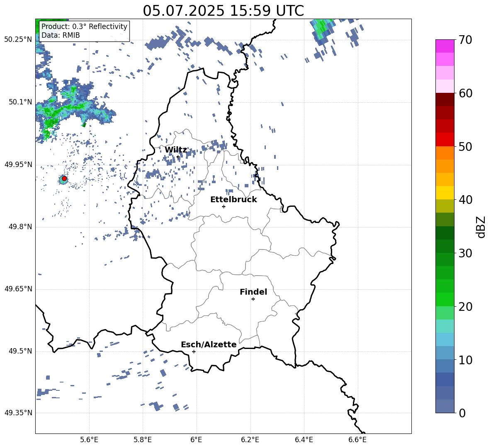This screenshot has height=448, width=491.
Task: Click the colorbar tick label 20
Action: point(465,306)
